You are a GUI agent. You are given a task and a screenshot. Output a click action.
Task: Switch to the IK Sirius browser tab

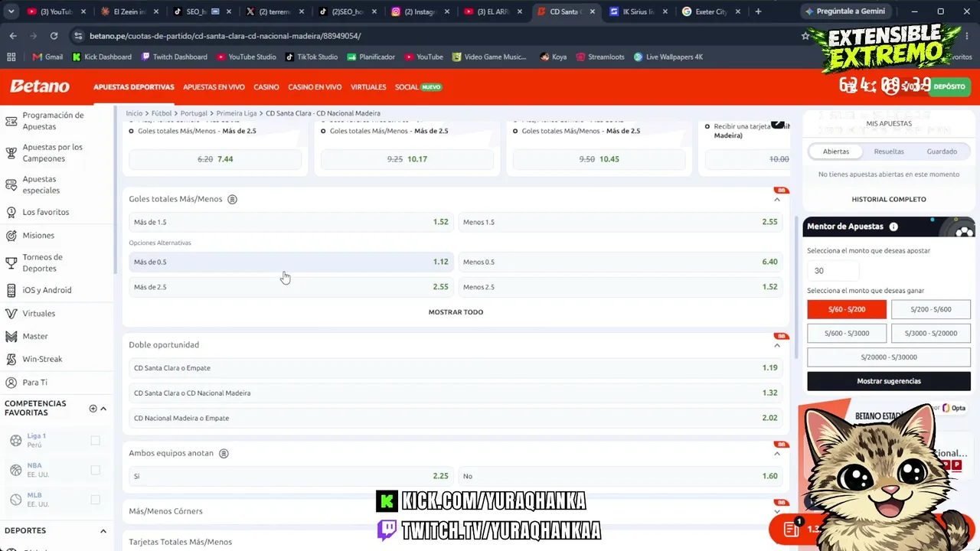point(637,11)
